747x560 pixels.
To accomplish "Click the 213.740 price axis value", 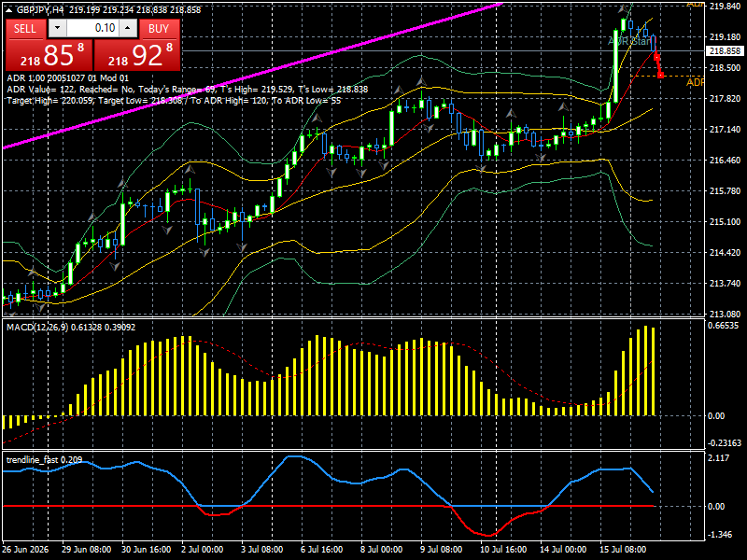I will [726, 284].
